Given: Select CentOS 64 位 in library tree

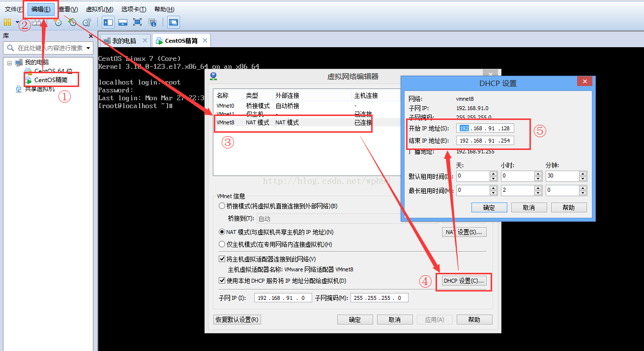Looking at the screenshot, I should 53,71.
